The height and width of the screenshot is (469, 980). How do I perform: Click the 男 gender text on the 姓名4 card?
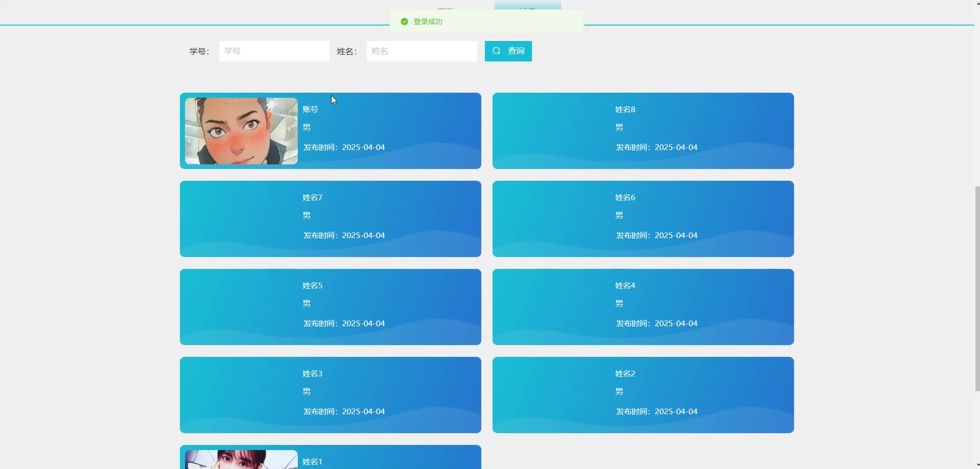pos(619,304)
